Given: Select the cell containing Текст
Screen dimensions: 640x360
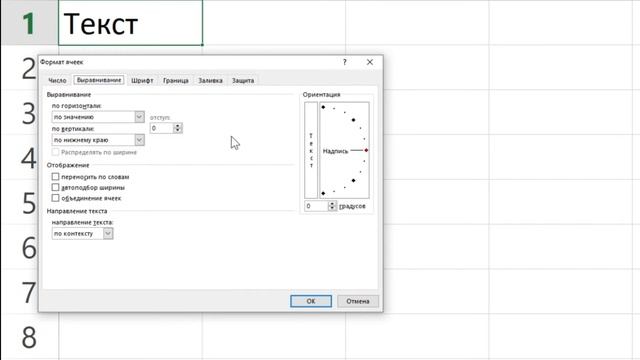Looking at the screenshot, I should [131, 23].
